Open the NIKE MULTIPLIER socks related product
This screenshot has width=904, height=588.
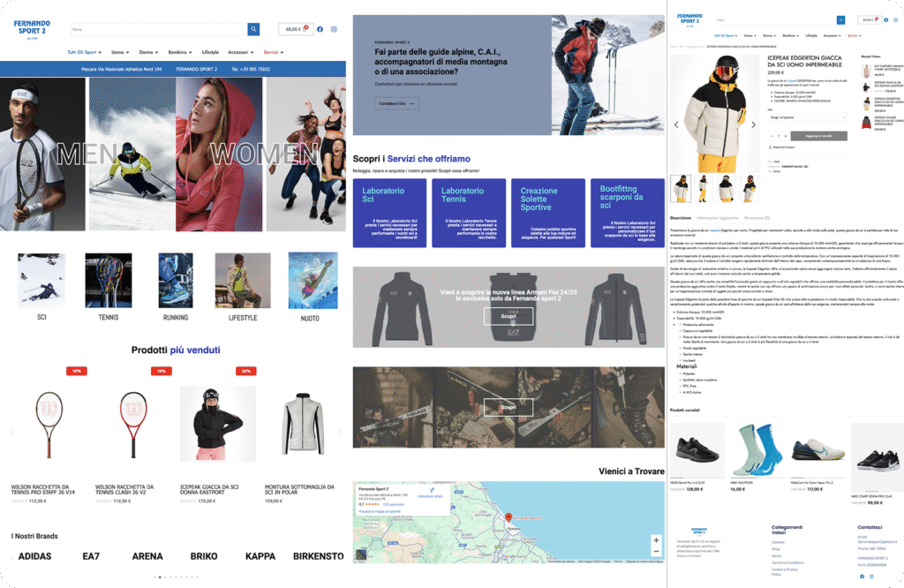[757, 449]
